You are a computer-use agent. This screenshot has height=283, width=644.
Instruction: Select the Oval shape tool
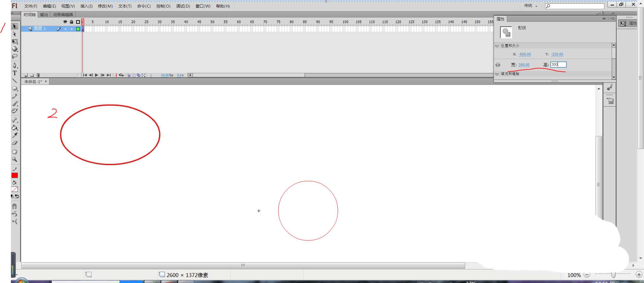pyautogui.click(x=15, y=88)
